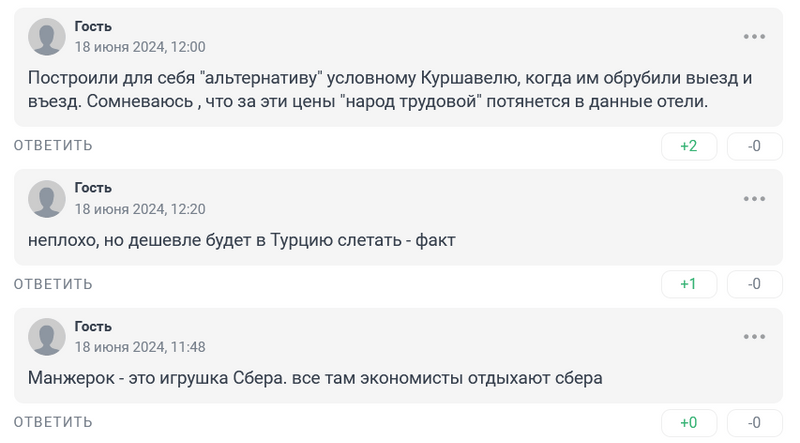Viewport: 800px width, 443px height.
Task: Click the timestamp 18 июня 2024, 12:20
Action: coord(140,209)
